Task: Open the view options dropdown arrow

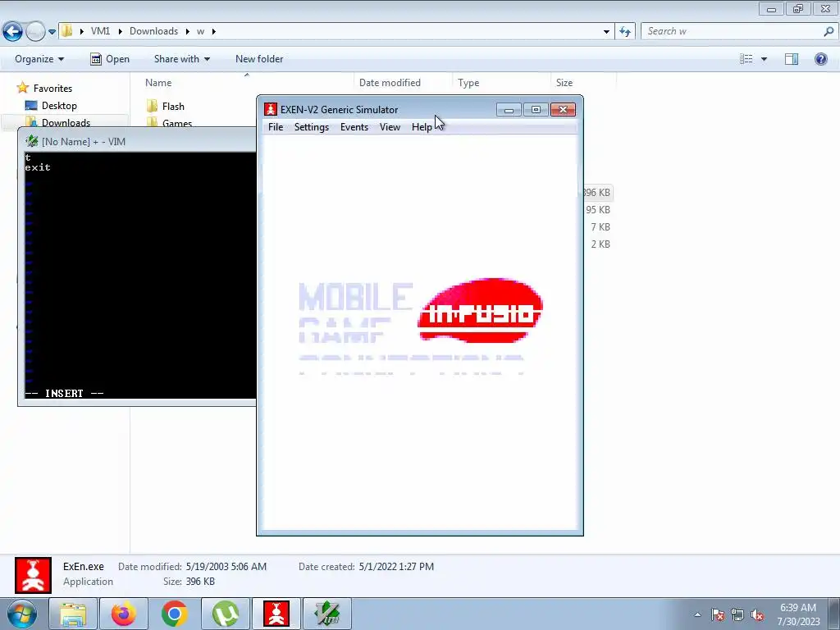Action: point(764,59)
